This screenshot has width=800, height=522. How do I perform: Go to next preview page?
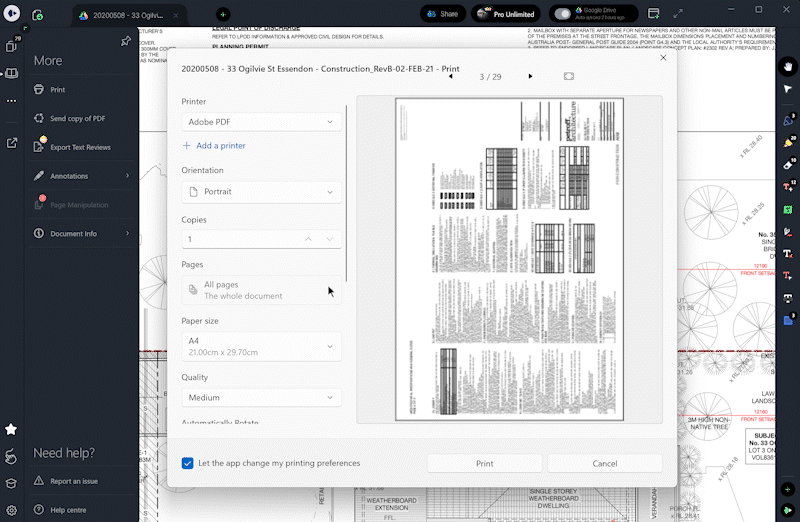pos(530,77)
